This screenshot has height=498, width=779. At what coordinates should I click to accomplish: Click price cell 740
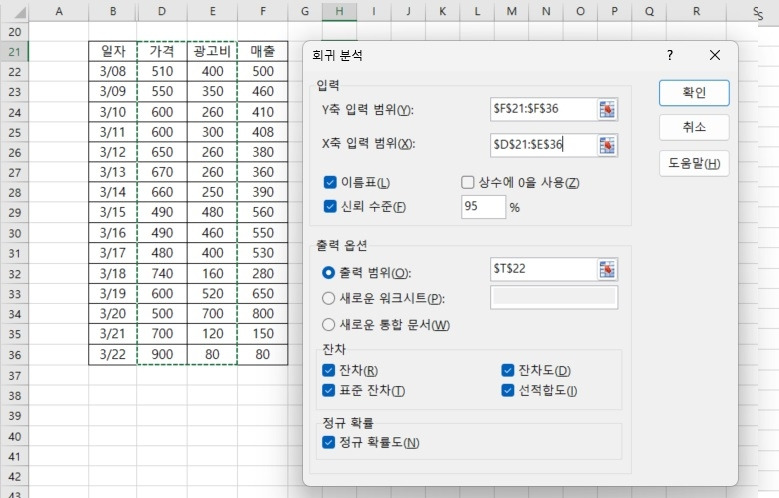click(x=162, y=274)
